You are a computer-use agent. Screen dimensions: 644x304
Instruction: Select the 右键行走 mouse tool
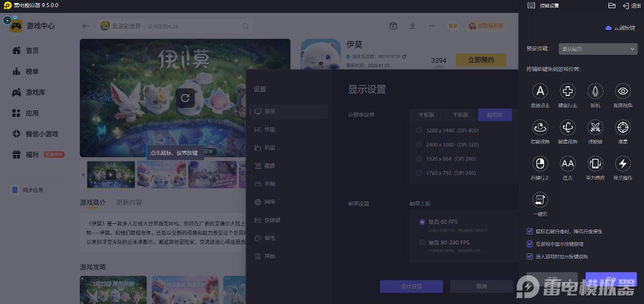tap(540, 163)
